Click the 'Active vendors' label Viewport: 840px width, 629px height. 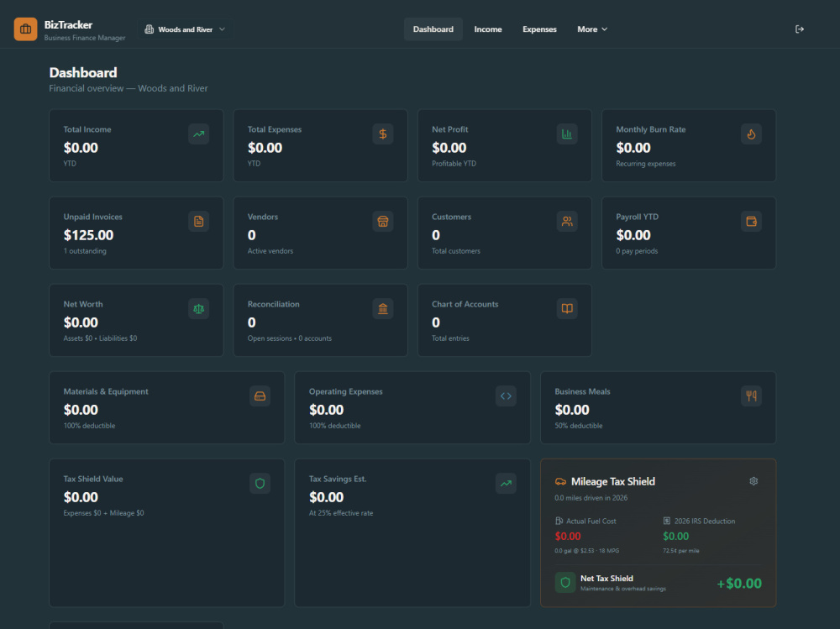coord(270,251)
